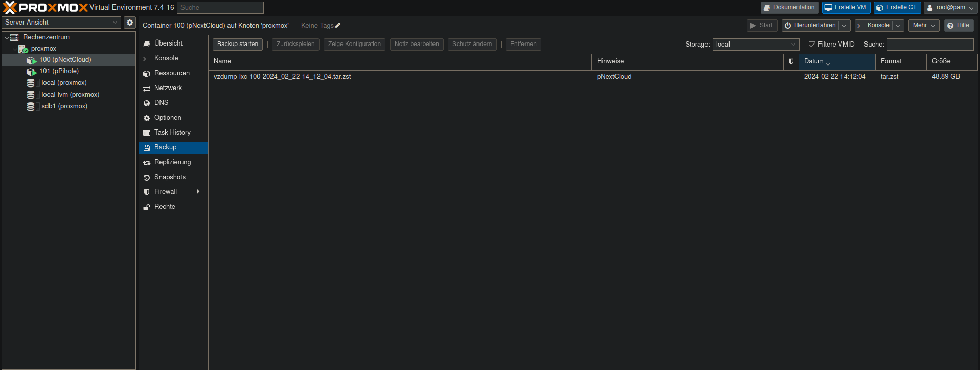980x370 pixels.
Task: Expand the Firewall submenu arrow
Action: click(x=198, y=192)
